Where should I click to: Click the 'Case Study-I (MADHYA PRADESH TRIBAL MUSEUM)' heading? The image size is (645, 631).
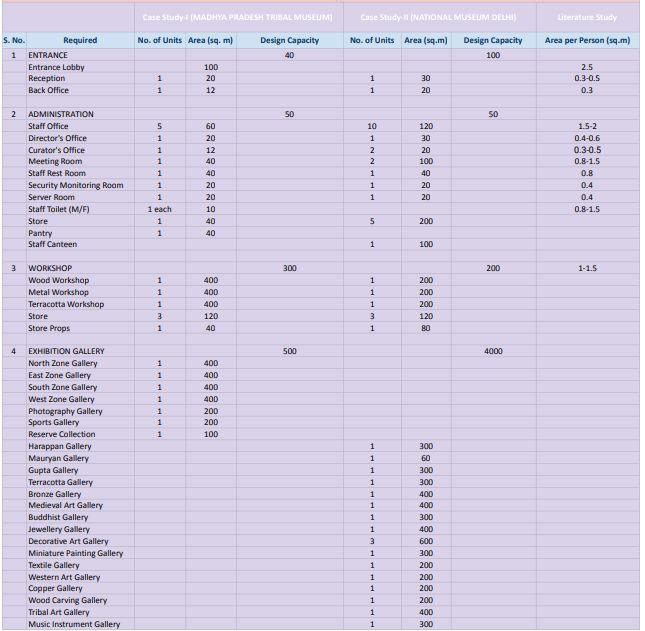(x=237, y=17)
